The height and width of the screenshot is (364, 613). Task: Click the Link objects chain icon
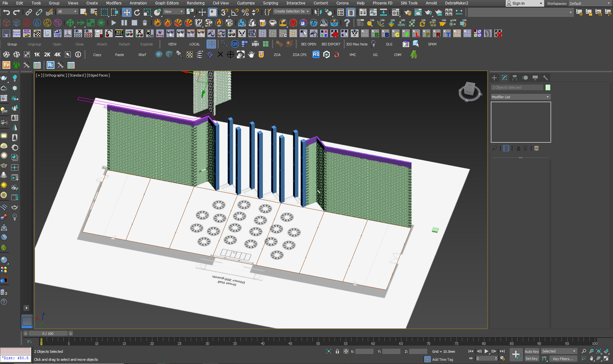click(x=28, y=12)
